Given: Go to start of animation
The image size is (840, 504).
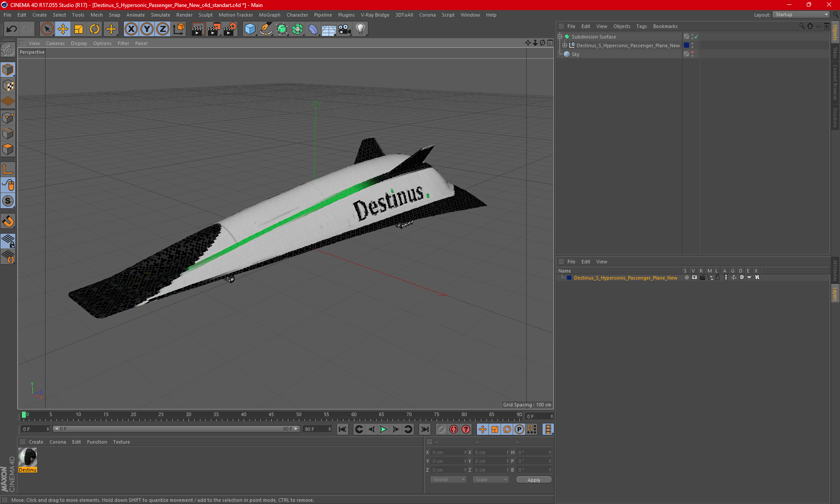Looking at the screenshot, I should pos(343,429).
